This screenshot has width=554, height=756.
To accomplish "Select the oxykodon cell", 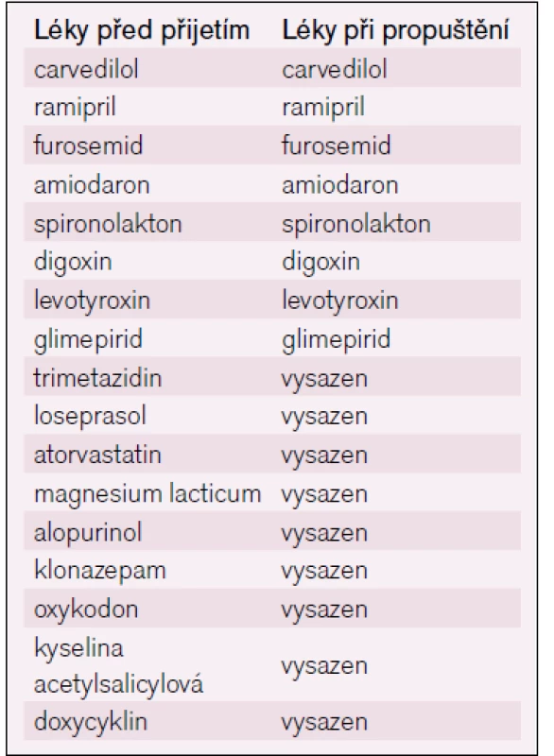I will coord(86,610).
